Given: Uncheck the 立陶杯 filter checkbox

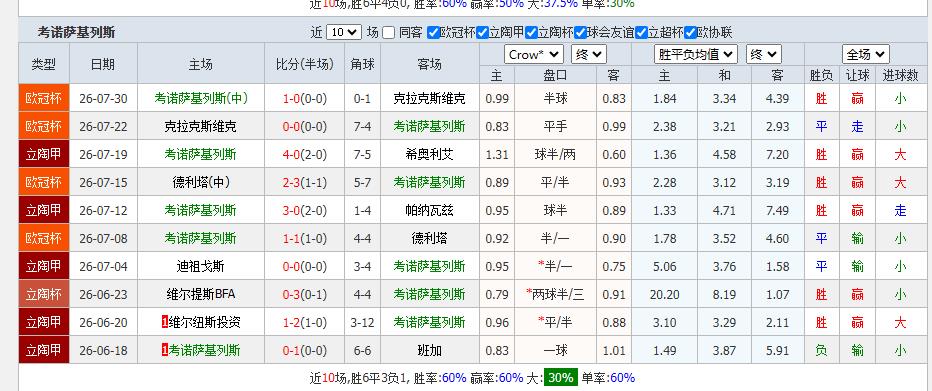Looking at the screenshot, I should click(531, 33).
